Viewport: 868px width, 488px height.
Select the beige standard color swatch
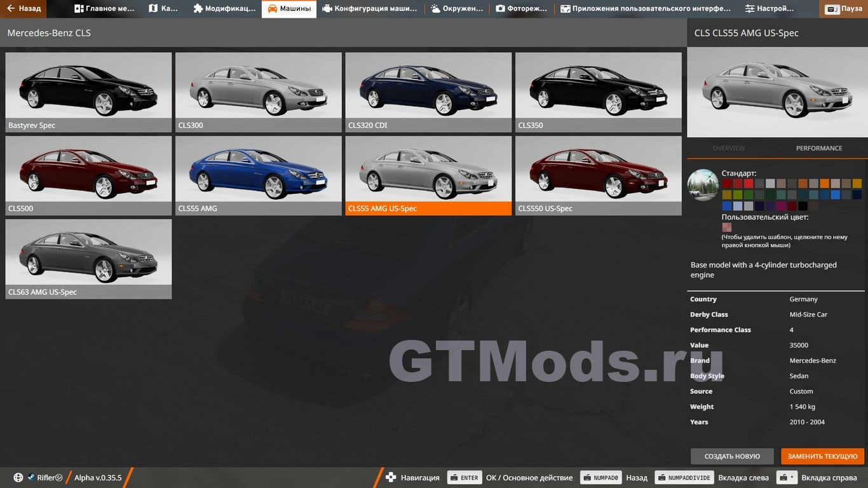pos(836,184)
